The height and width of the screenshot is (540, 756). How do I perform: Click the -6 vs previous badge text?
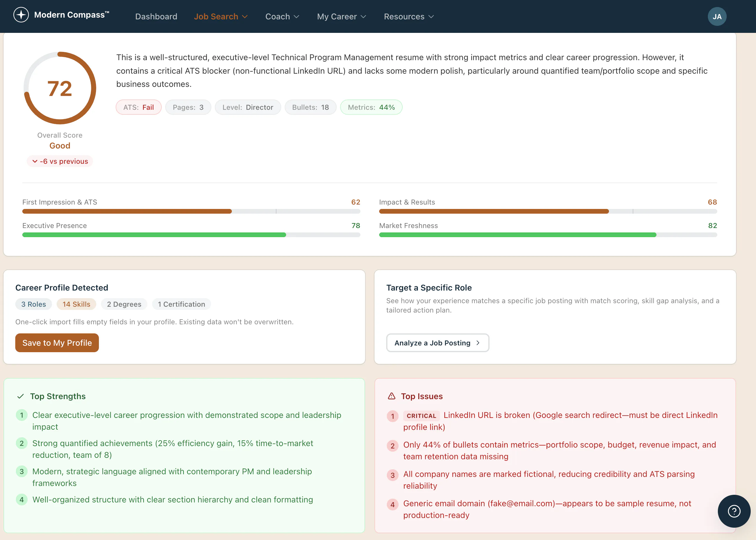pos(64,161)
